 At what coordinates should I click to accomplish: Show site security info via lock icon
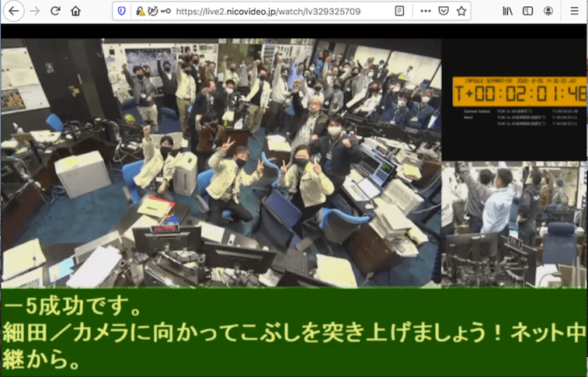(x=140, y=11)
